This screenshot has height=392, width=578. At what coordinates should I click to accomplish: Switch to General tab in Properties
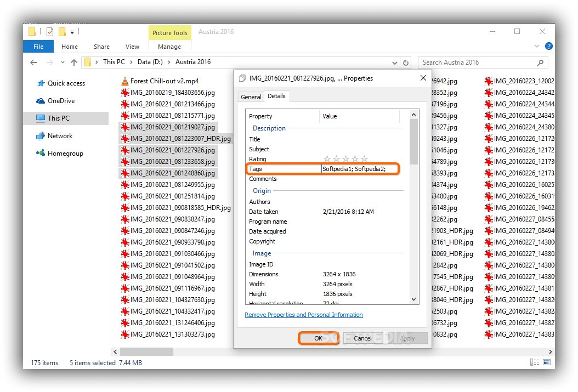(x=251, y=97)
